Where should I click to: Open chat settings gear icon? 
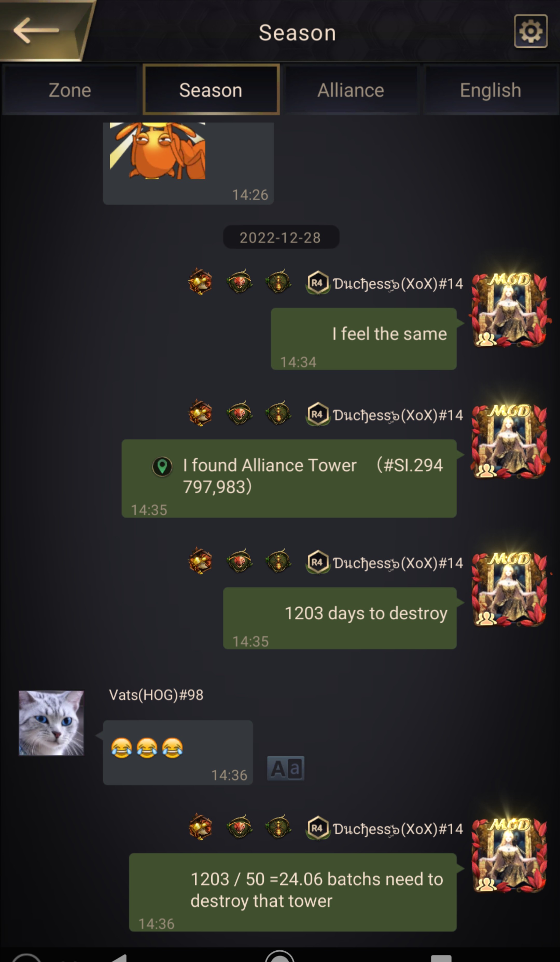point(531,31)
